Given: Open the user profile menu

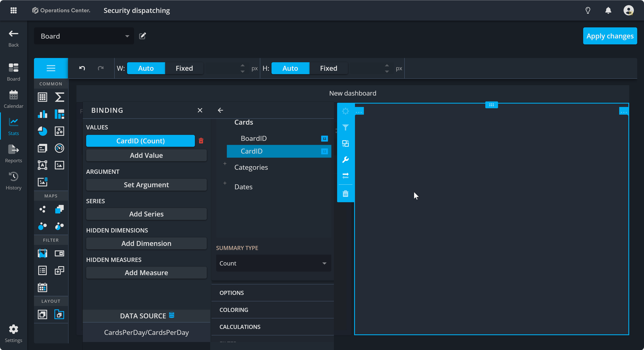Looking at the screenshot, I should [x=628, y=10].
